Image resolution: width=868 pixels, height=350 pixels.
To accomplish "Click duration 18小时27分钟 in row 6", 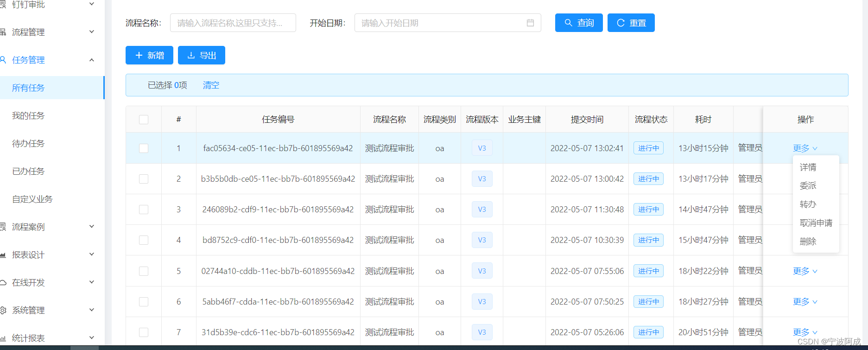I will (703, 302).
